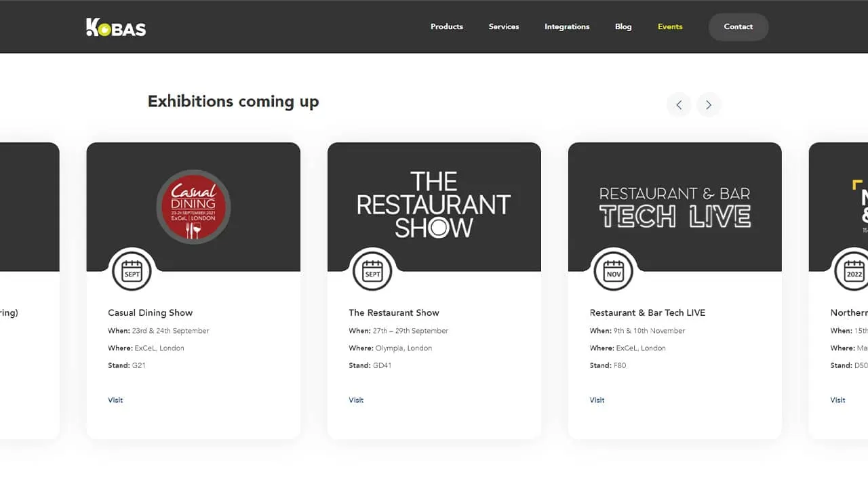Open the Services menu
The image size is (868, 488).
(x=504, y=27)
